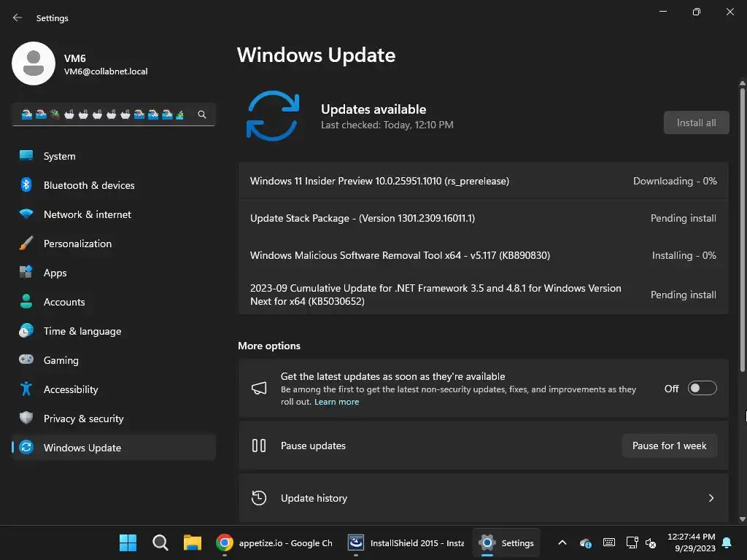747x560 pixels.
Task: Click the megaphone icon for latest updates
Action: (259, 388)
